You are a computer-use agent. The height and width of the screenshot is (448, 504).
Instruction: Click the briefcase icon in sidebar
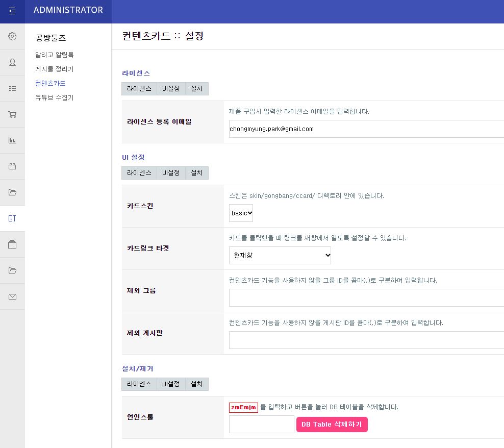[x=12, y=166]
